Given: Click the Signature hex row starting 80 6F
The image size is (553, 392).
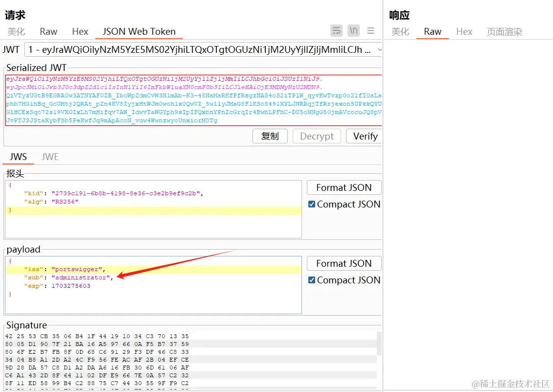Looking at the screenshot, I should tap(97, 352).
